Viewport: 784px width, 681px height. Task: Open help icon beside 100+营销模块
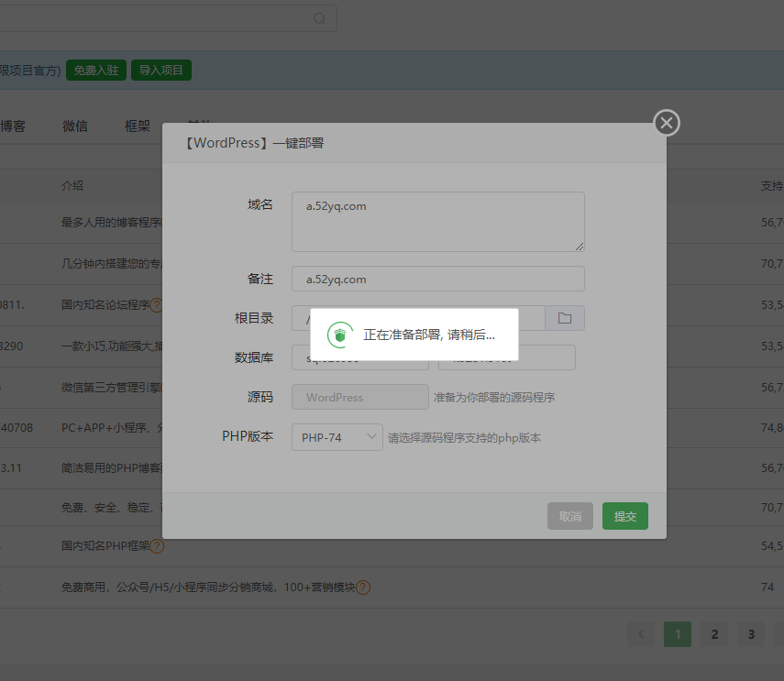click(363, 588)
